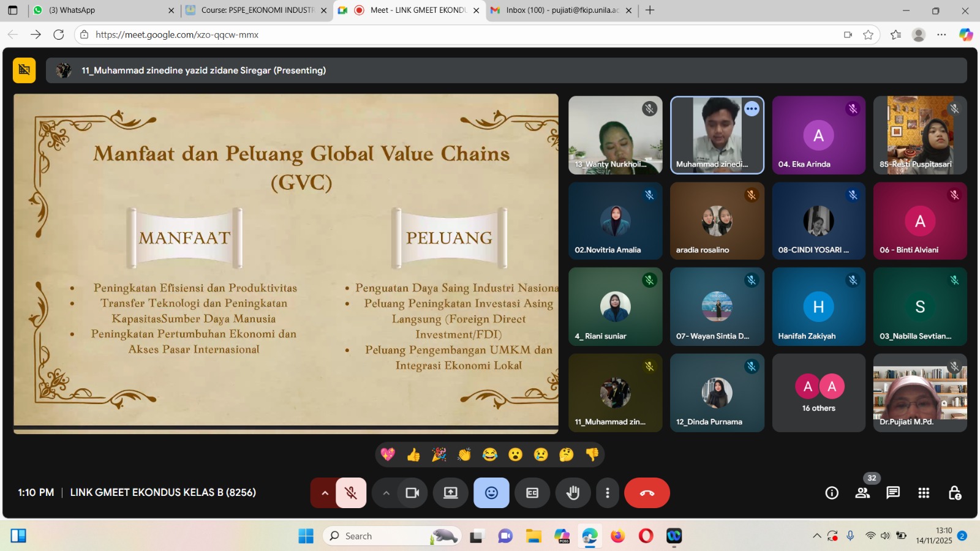The image size is (980, 551).
Task: Send the thumbs up emoji reaction
Action: click(413, 454)
